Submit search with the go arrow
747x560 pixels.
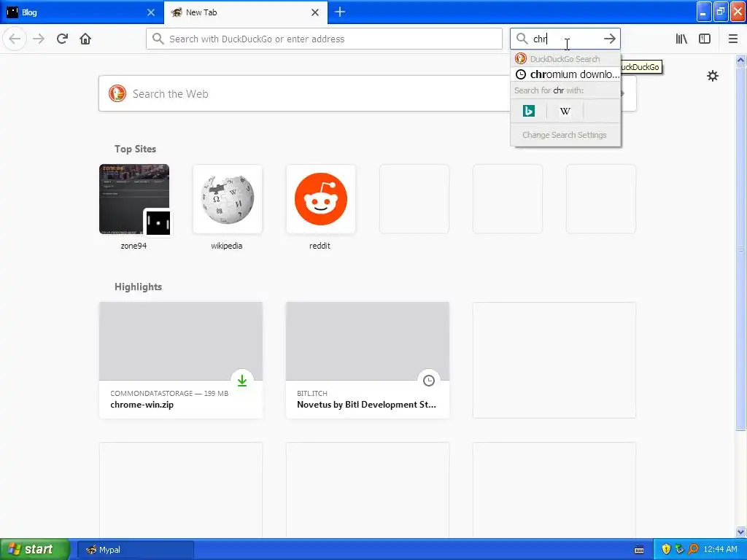click(x=609, y=39)
